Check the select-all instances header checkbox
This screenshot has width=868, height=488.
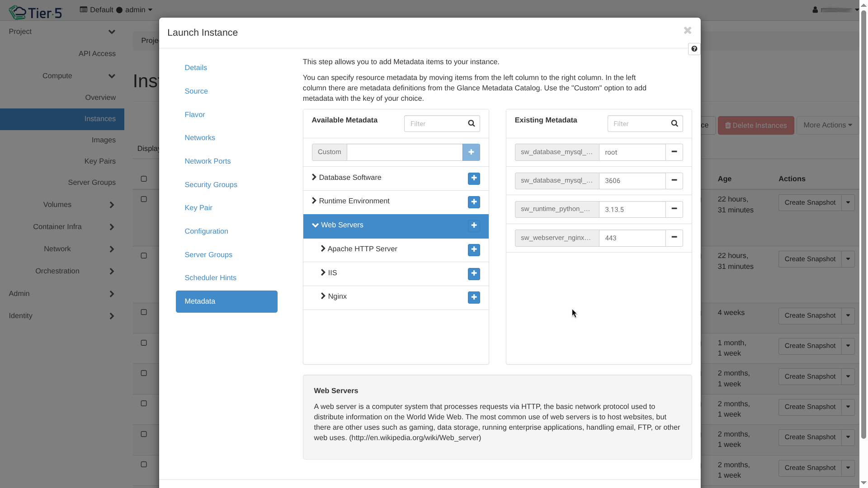[x=144, y=179]
